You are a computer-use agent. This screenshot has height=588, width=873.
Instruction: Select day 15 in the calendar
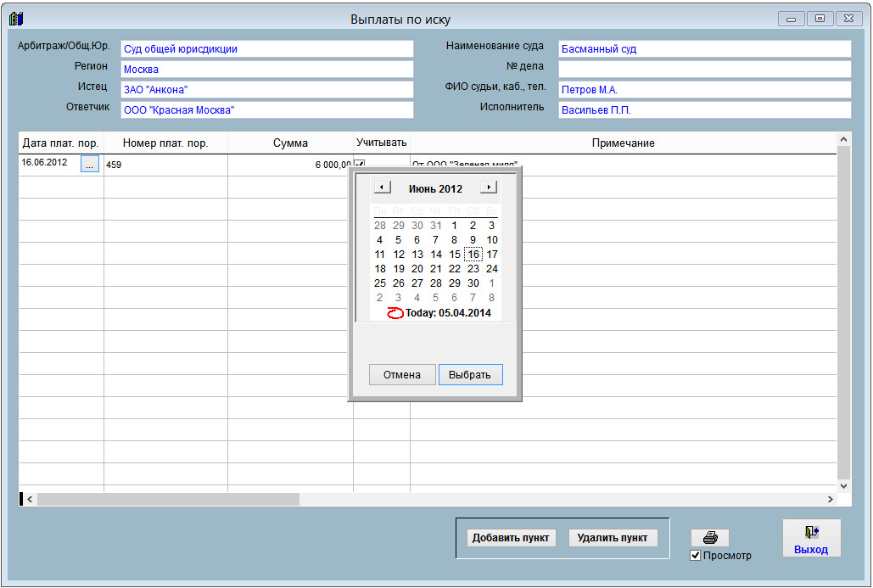(x=455, y=255)
